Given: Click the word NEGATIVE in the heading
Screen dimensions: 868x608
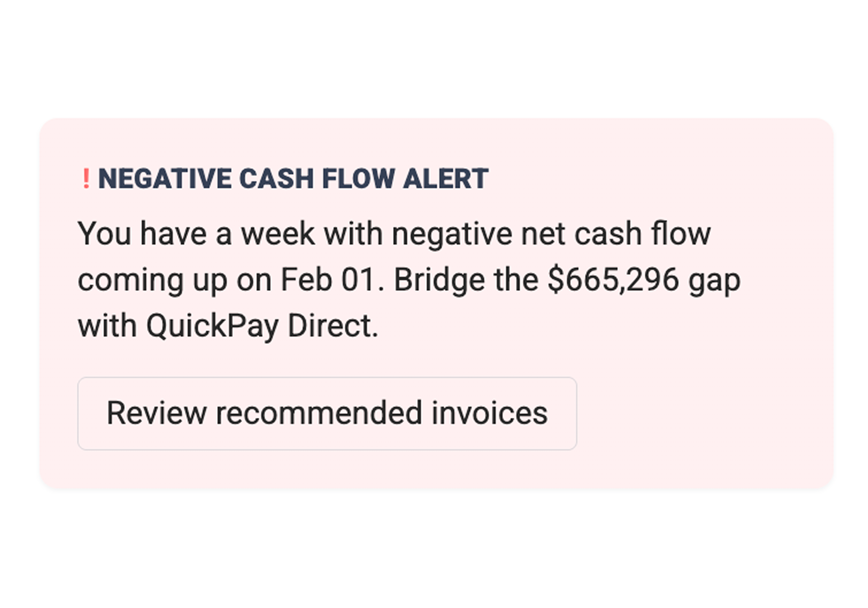Looking at the screenshot, I should (165, 179).
